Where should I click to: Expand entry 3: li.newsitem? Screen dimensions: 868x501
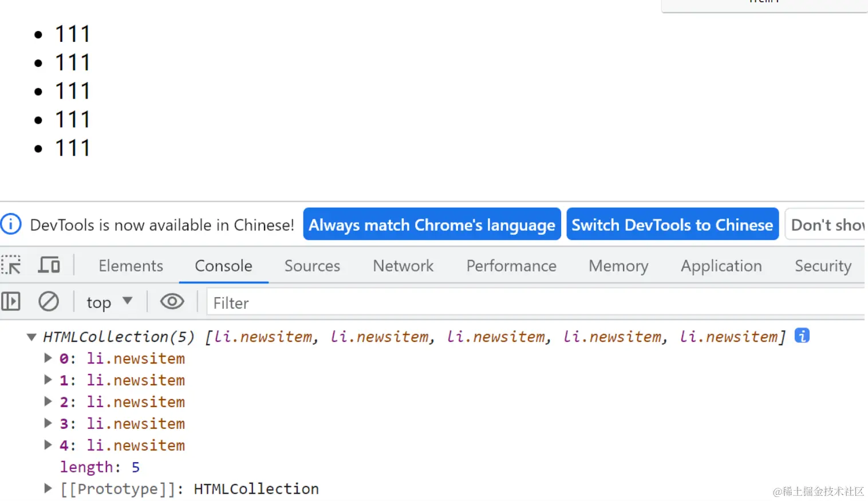[48, 423]
